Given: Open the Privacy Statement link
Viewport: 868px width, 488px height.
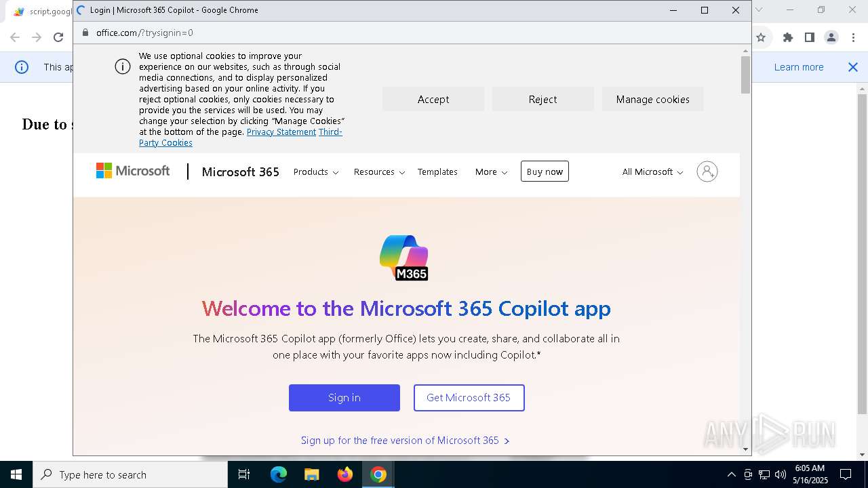Looking at the screenshot, I should point(281,132).
